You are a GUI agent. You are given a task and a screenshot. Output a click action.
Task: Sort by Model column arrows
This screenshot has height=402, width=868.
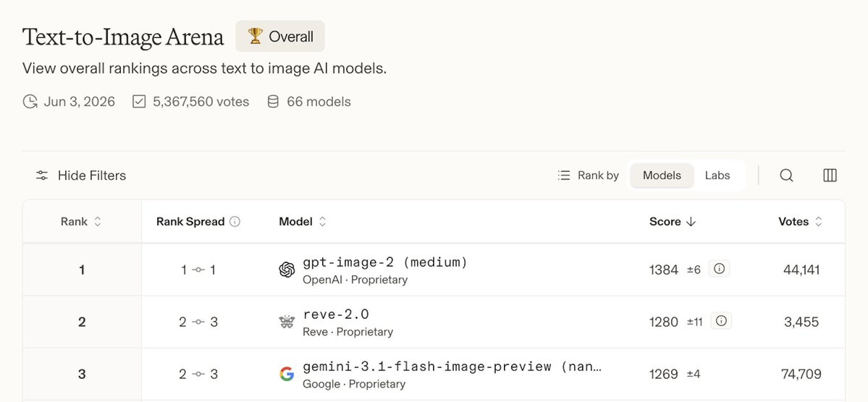pos(322,221)
